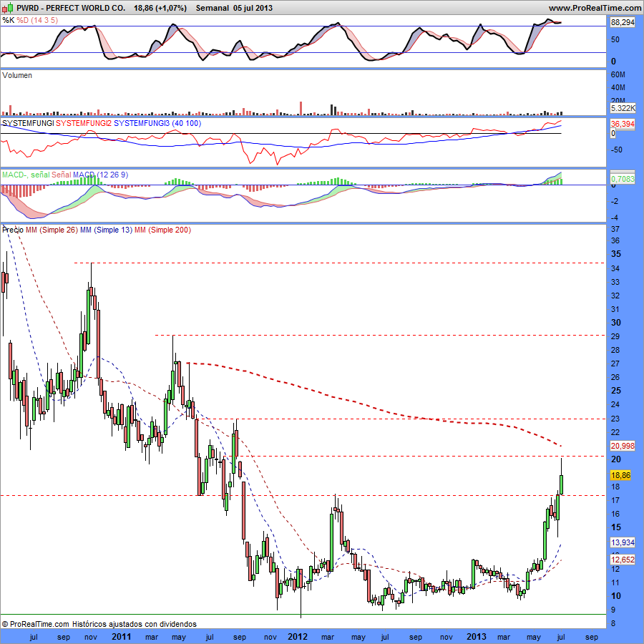Screen dimensions: 644x644
Task: Click the 60M volume axis label
Action: tap(618, 74)
